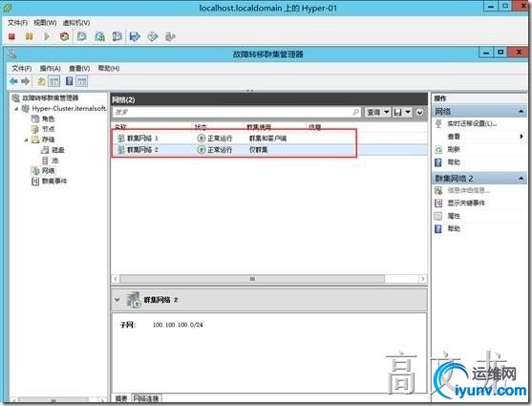The image size is (532, 406).
Task: Click the right arrow of the list scrollbar
Action: (x=423, y=279)
